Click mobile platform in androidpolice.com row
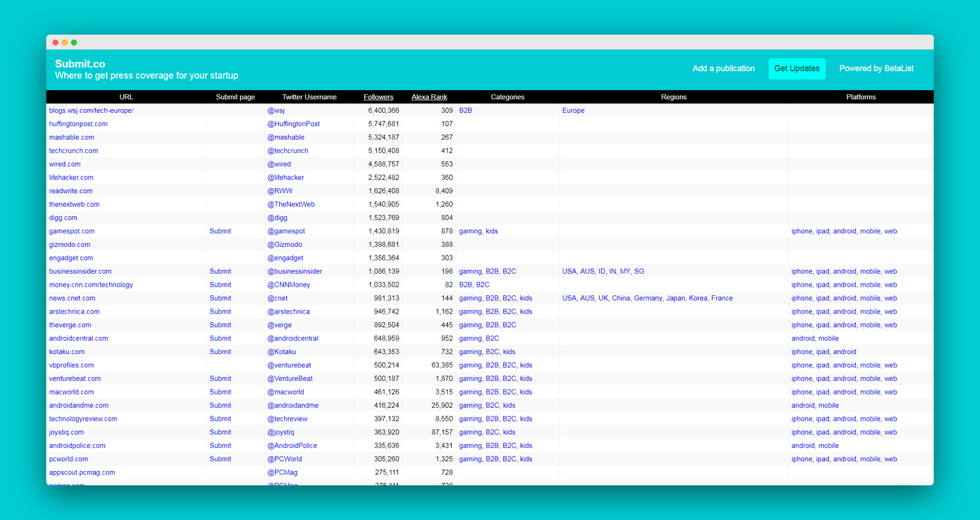Screen dimensions: 980x520 point(829,446)
